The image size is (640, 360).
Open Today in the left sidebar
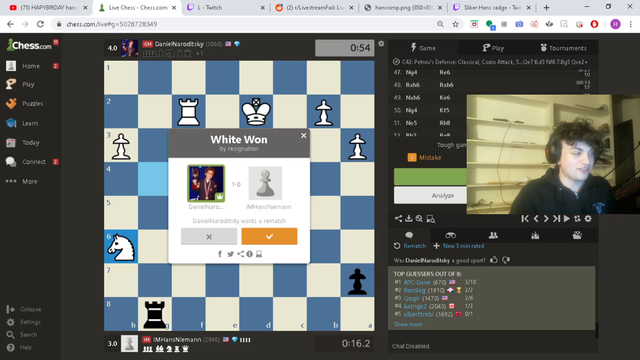coord(31,142)
